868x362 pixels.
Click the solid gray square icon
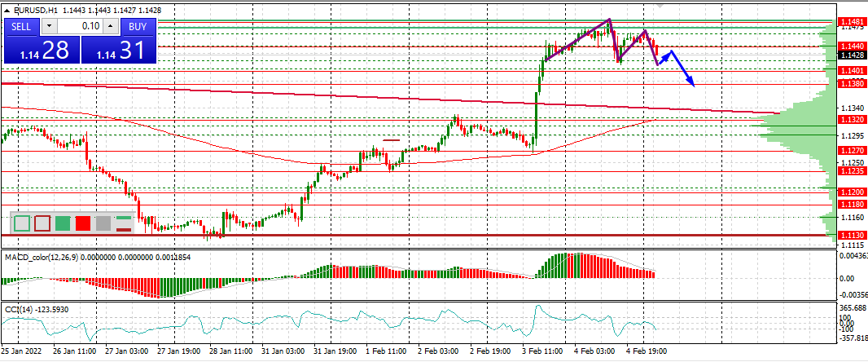(103, 223)
